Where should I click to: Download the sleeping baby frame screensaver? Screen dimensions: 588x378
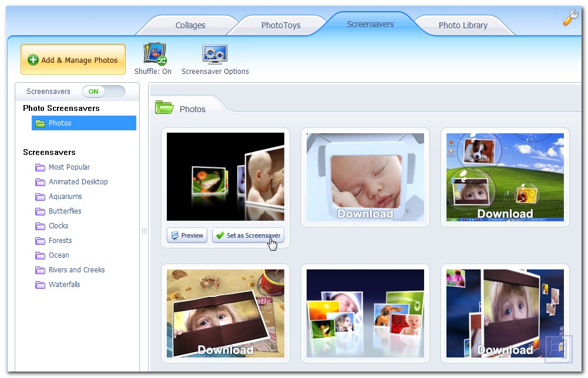coord(365,177)
